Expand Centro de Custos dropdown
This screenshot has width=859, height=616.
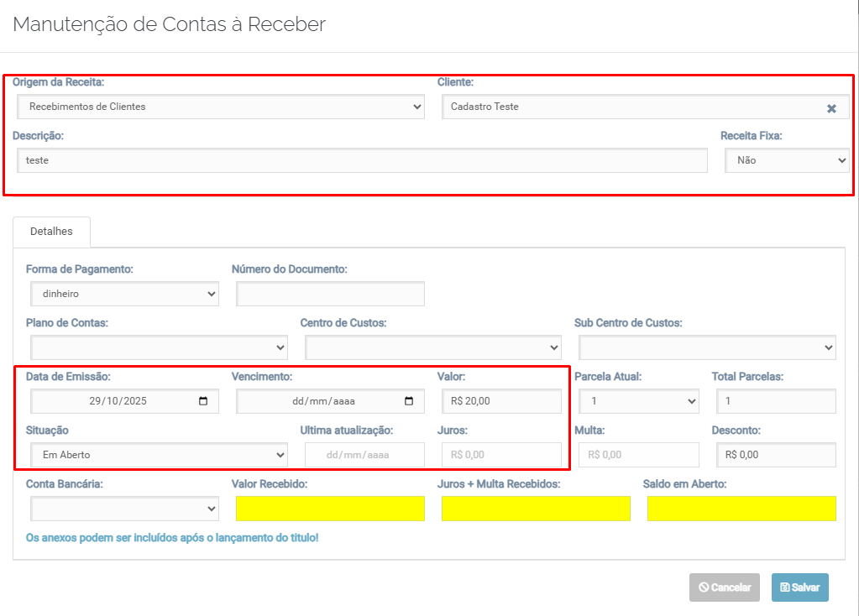coord(432,347)
